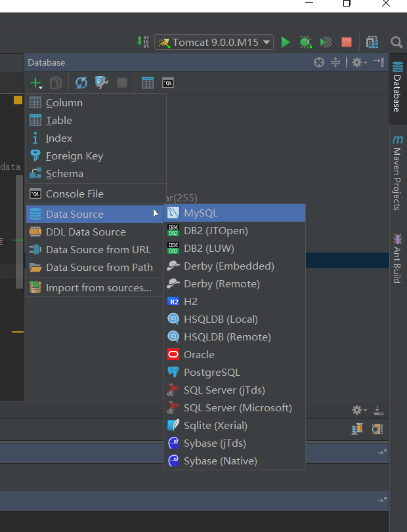Start debugging with the bug icon
407x532 pixels.
[x=305, y=42]
